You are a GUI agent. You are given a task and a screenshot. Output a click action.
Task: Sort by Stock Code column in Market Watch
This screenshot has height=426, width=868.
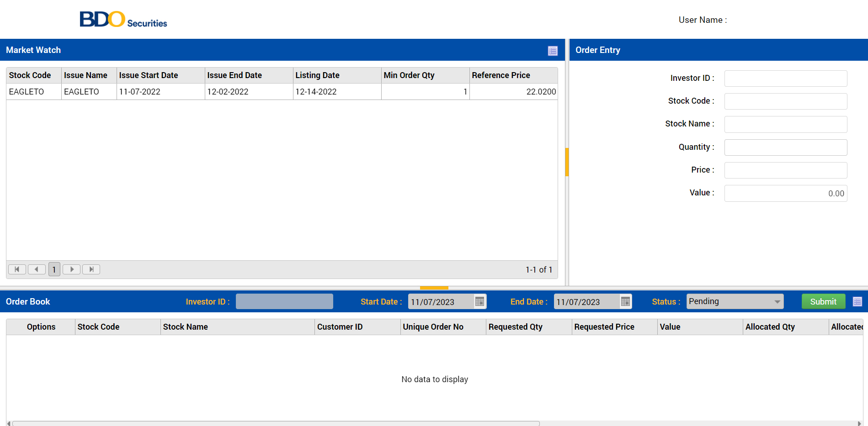click(x=30, y=75)
